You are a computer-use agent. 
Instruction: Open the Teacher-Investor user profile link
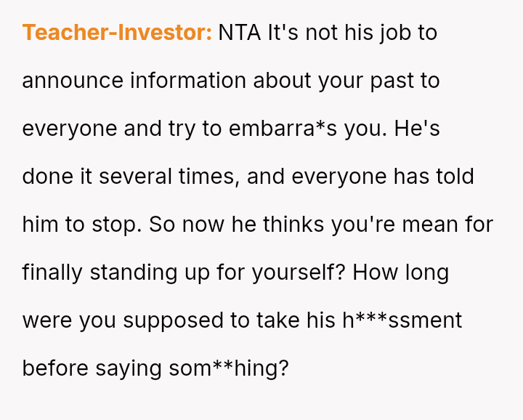pos(117,33)
